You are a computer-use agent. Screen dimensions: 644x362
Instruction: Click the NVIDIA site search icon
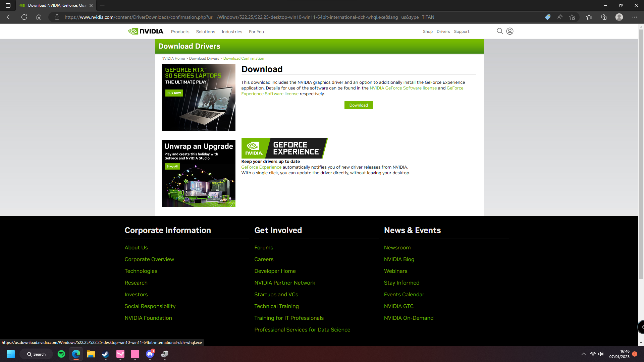pos(499,31)
